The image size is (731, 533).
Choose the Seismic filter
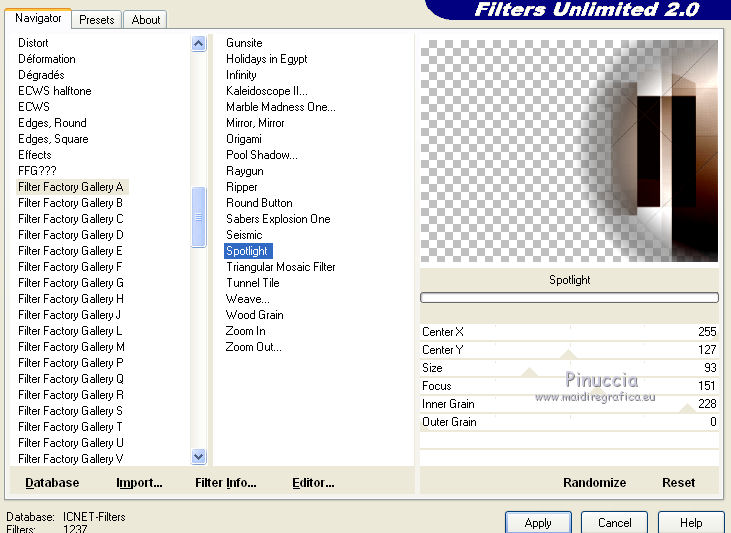(x=244, y=235)
